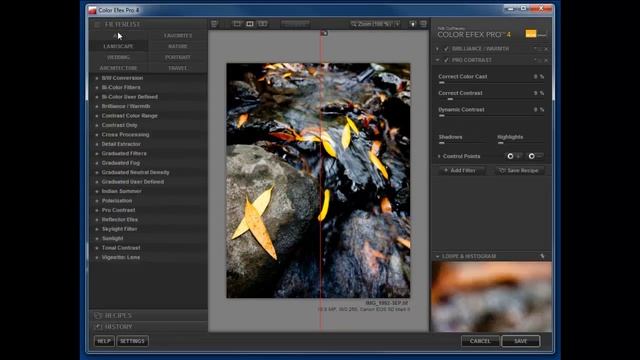Select split preview mode icon
Image resolution: width=640 pixels, height=360 pixels.
(250, 24)
